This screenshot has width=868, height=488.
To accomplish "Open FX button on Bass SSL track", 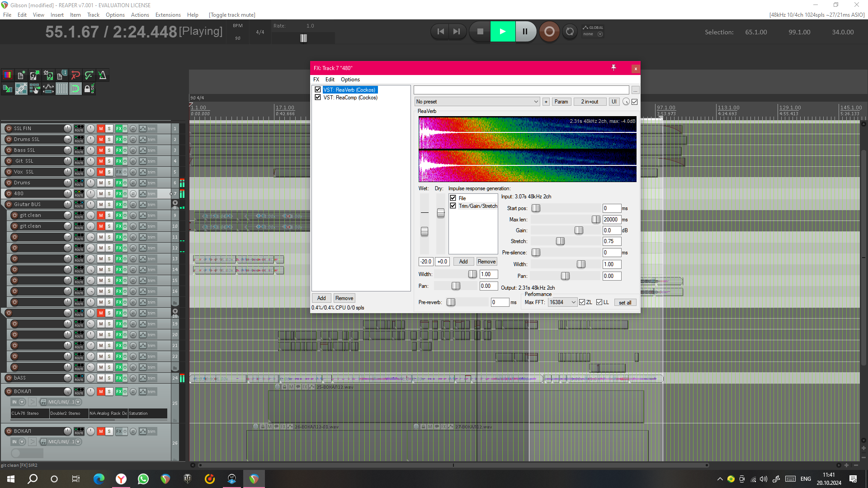I will [x=119, y=150].
